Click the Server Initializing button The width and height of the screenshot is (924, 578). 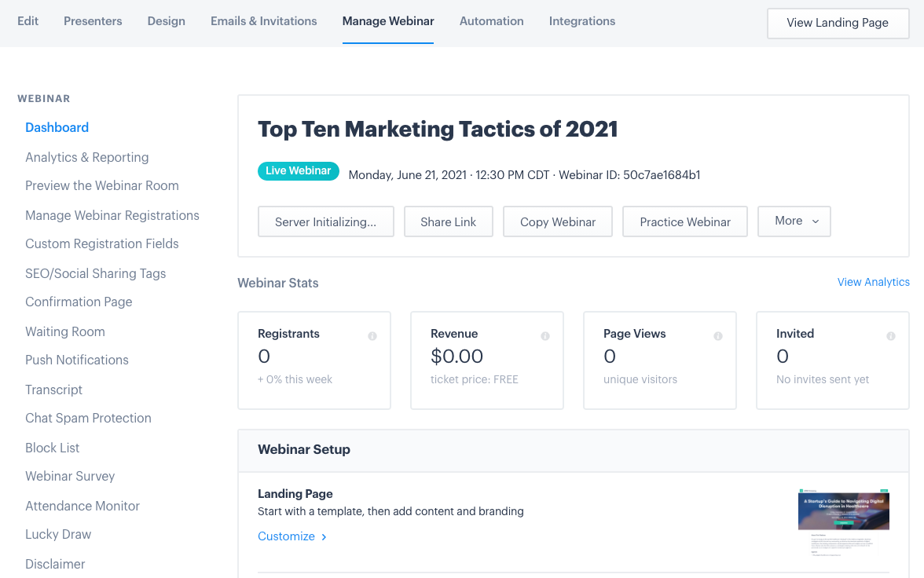(325, 222)
